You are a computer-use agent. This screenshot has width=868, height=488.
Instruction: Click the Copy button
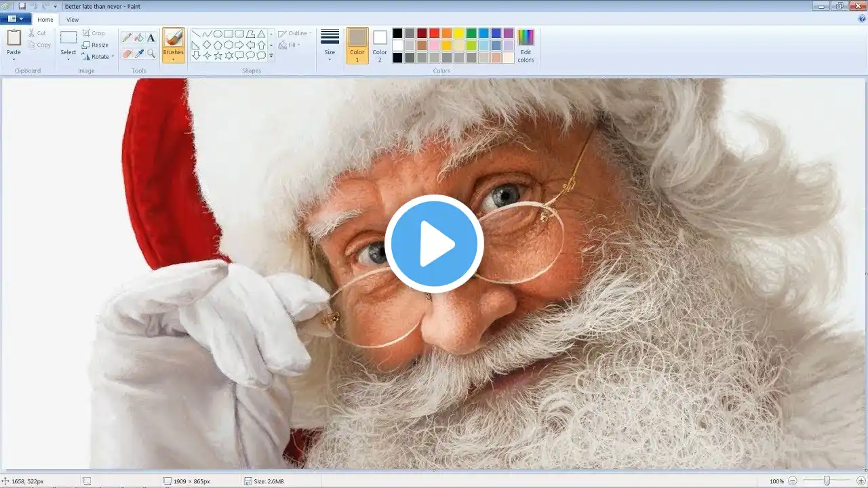click(x=39, y=45)
